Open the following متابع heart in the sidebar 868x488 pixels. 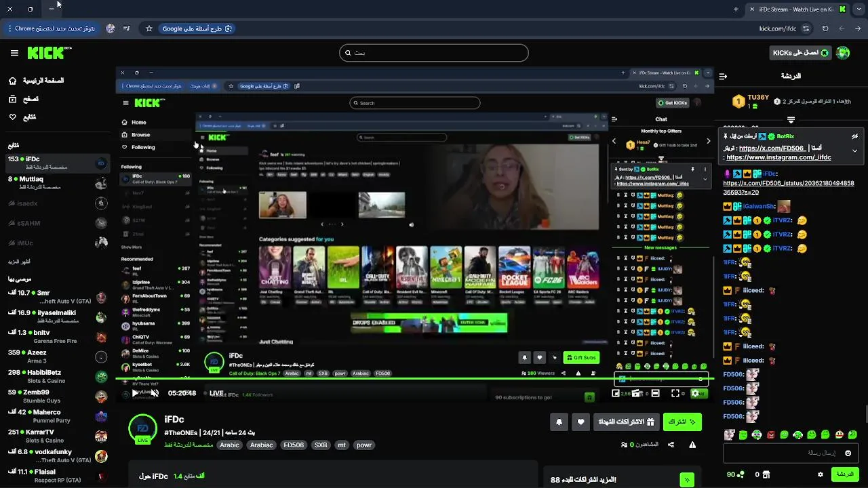[x=12, y=117]
